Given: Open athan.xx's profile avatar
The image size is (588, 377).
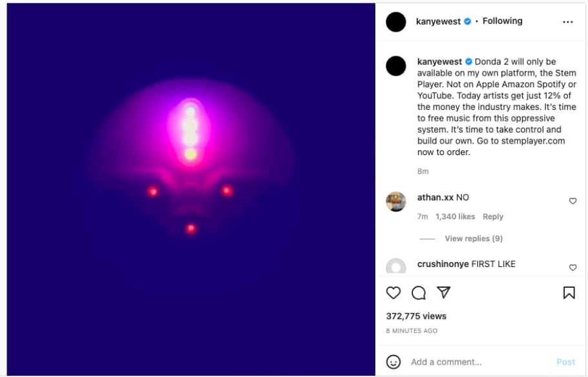Looking at the screenshot, I should click(396, 202).
